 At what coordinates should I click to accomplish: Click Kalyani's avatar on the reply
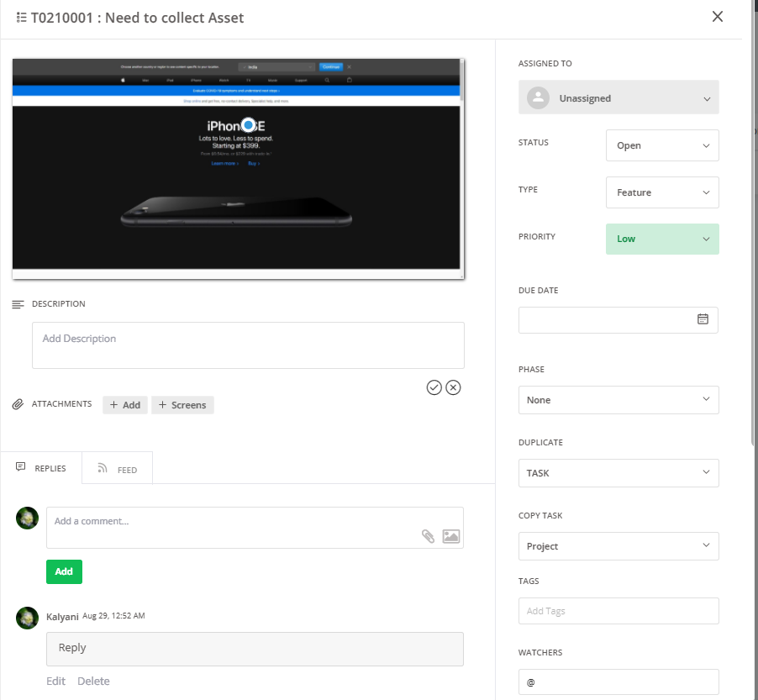(x=27, y=618)
